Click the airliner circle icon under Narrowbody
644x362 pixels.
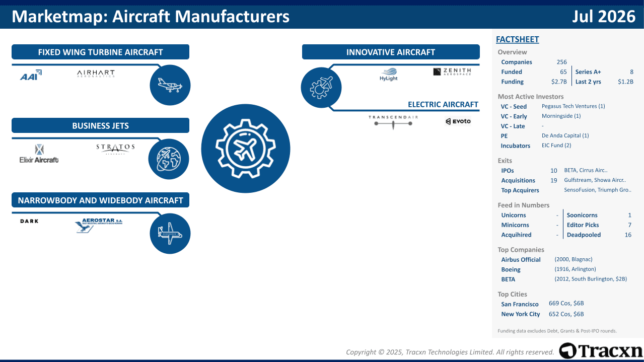[x=170, y=234]
